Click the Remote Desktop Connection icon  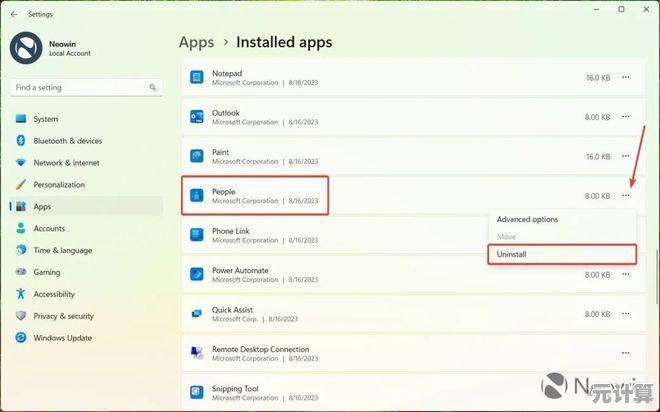[x=197, y=353]
